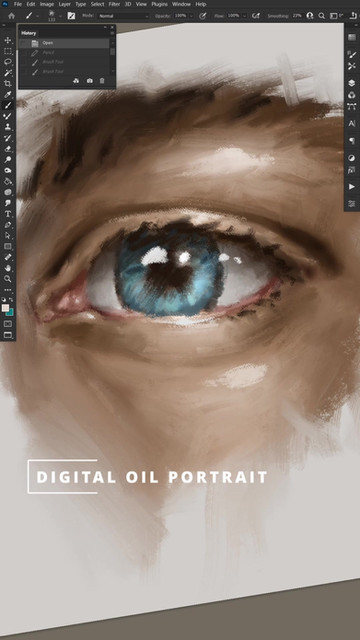Open the Paths panel icon
Image resolution: width=360 pixels, height=640 pixels.
pyautogui.click(x=351, y=107)
